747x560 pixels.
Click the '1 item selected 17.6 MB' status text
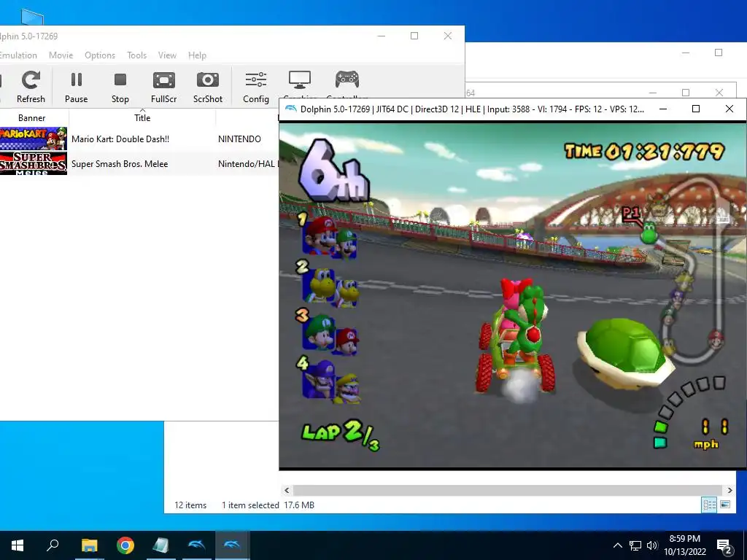(268, 505)
